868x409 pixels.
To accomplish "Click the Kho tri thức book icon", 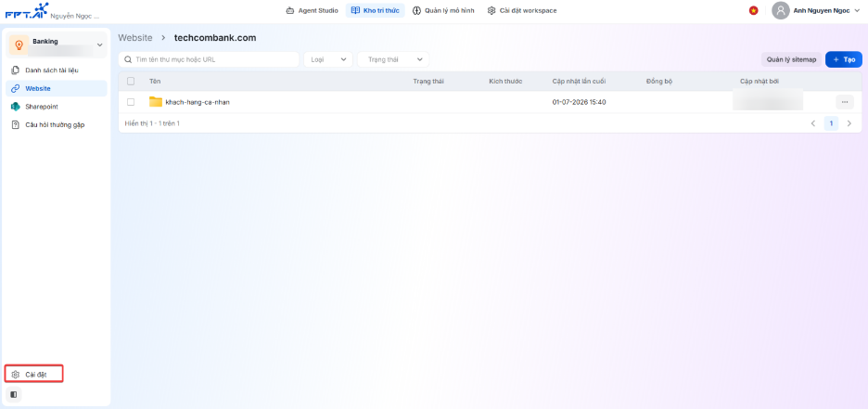I will [355, 10].
